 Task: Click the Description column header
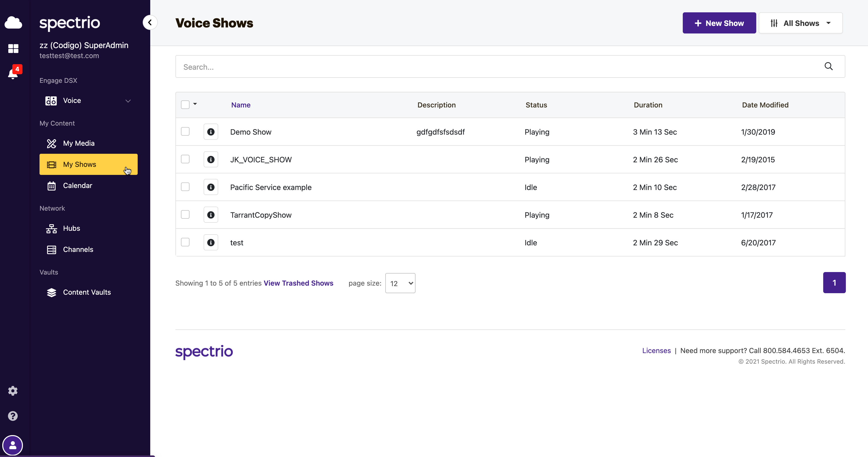tap(436, 105)
